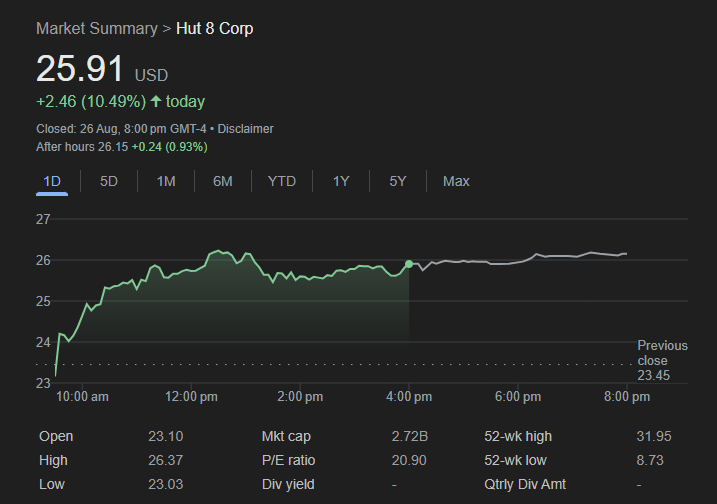Viewport: 717px width, 504px height.
Task: Click the green closing price dot
Action: coord(409,264)
